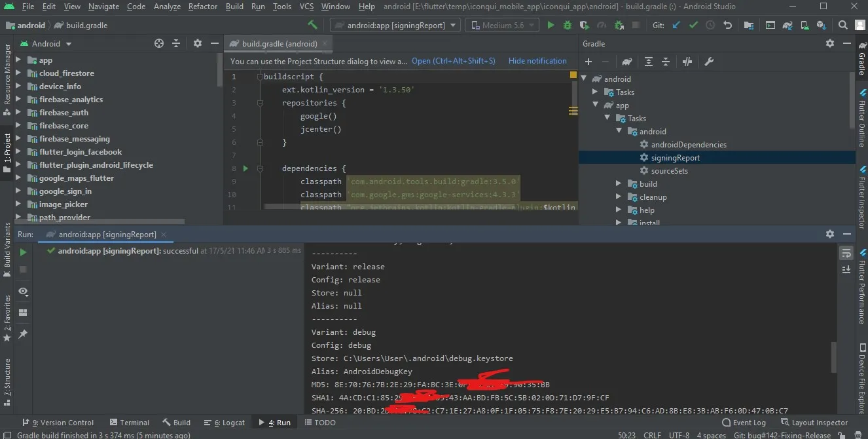Open the Refactor menu
This screenshot has height=439, width=868.
203,7
